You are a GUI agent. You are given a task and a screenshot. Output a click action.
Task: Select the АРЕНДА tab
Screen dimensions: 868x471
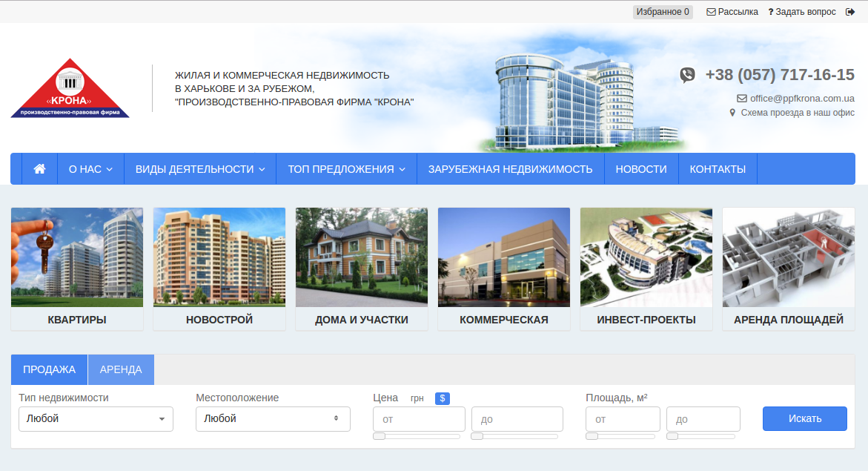[x=121, y=369]
